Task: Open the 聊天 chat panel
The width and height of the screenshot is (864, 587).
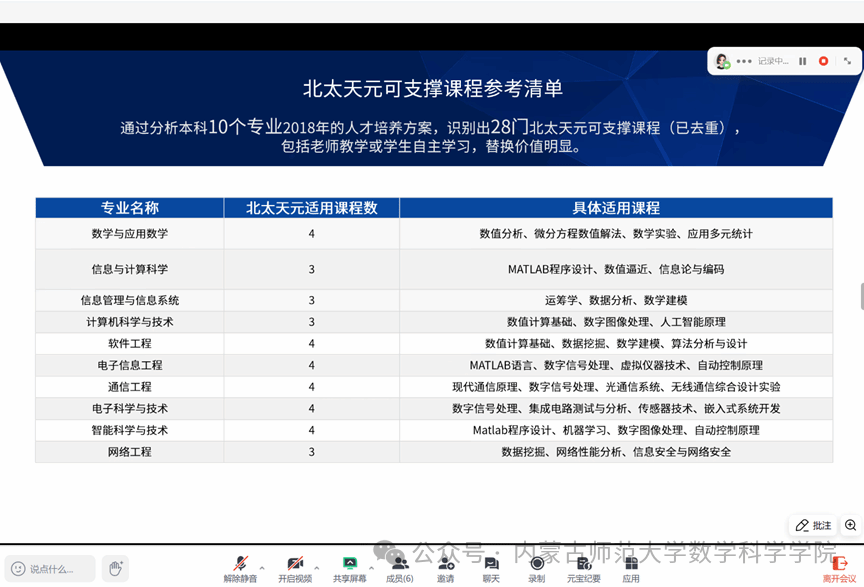Action: tap(491, 565)
